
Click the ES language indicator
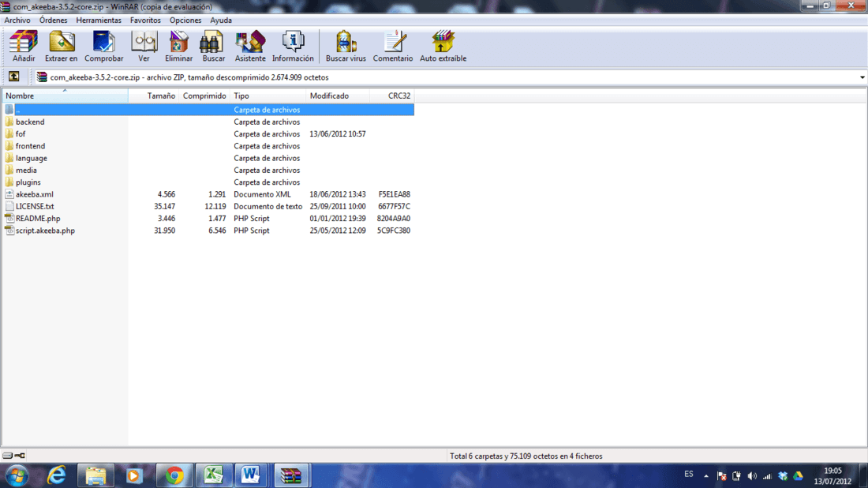(x=689, y=474)
